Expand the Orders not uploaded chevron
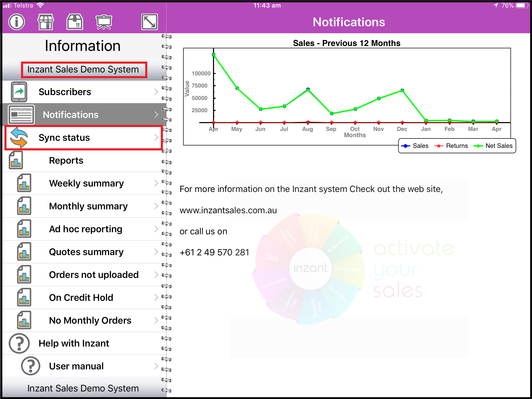This screenshot has width=532, height=399. tap(156, 275)
